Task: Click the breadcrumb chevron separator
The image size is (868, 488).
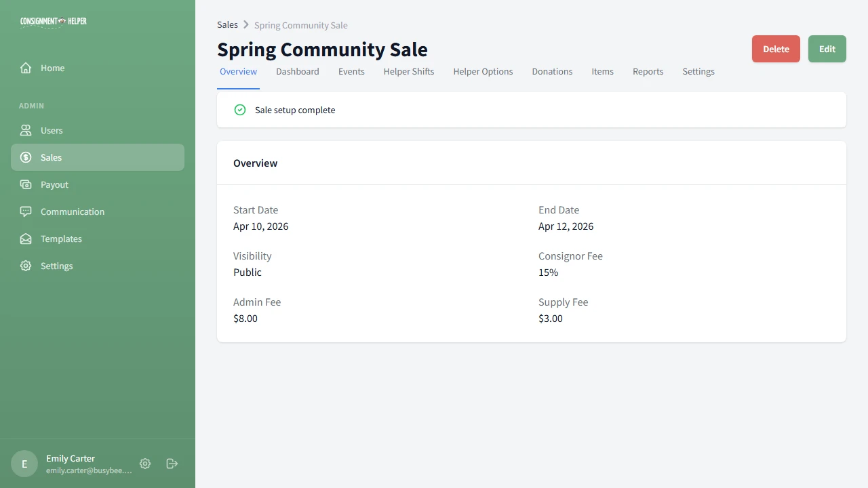Action: [x=245, y=24]
